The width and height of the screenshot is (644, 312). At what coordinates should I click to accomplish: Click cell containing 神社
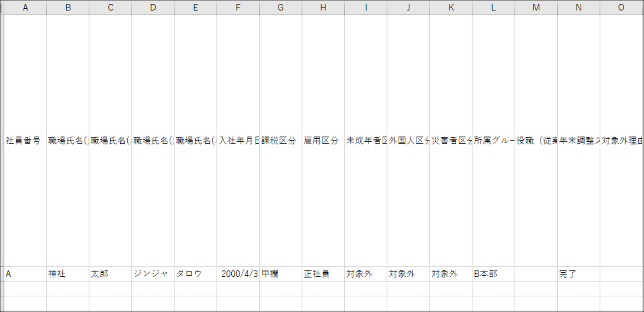pos(68,274)
